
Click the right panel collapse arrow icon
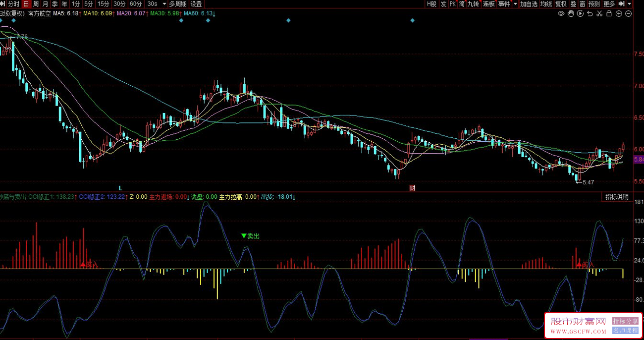621,4
